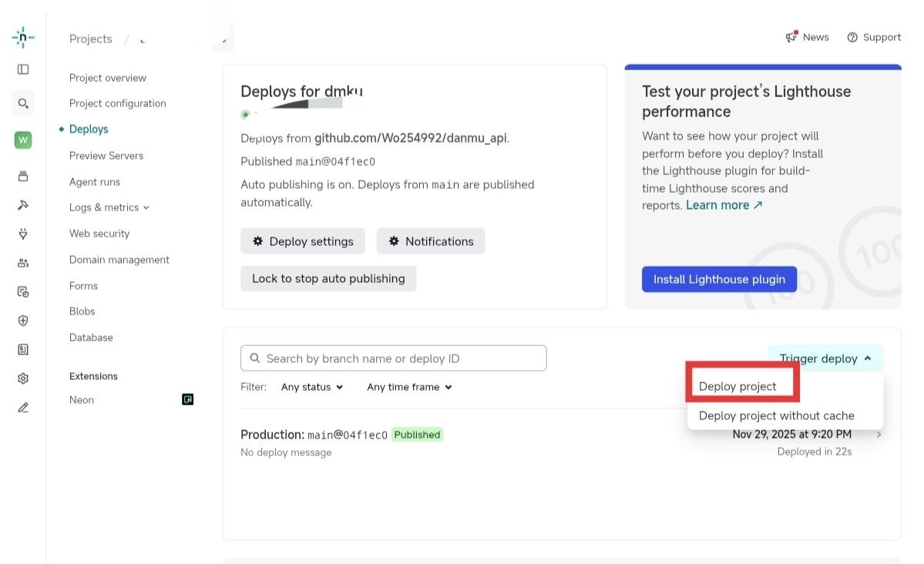The image size is (924, 564).
Task: Expand the project switcher chevron in breadcrumb
Action: pos(224,40)
